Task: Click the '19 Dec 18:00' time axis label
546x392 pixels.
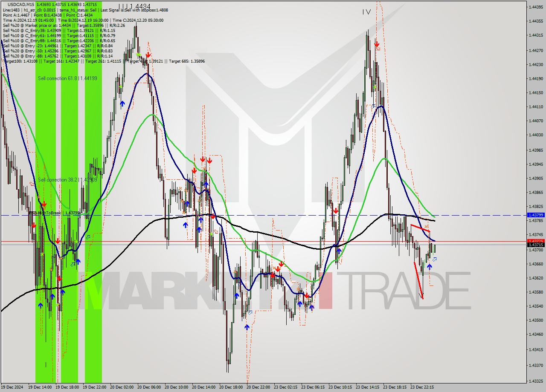Action: pyautogui.click(x=67, y=387)
